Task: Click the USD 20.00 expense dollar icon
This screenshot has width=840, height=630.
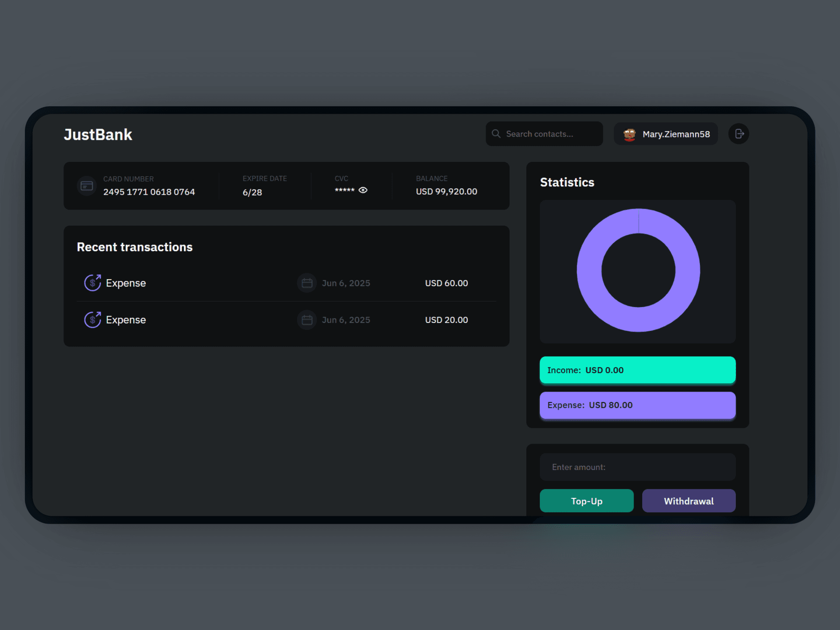Action: point(92,320)
